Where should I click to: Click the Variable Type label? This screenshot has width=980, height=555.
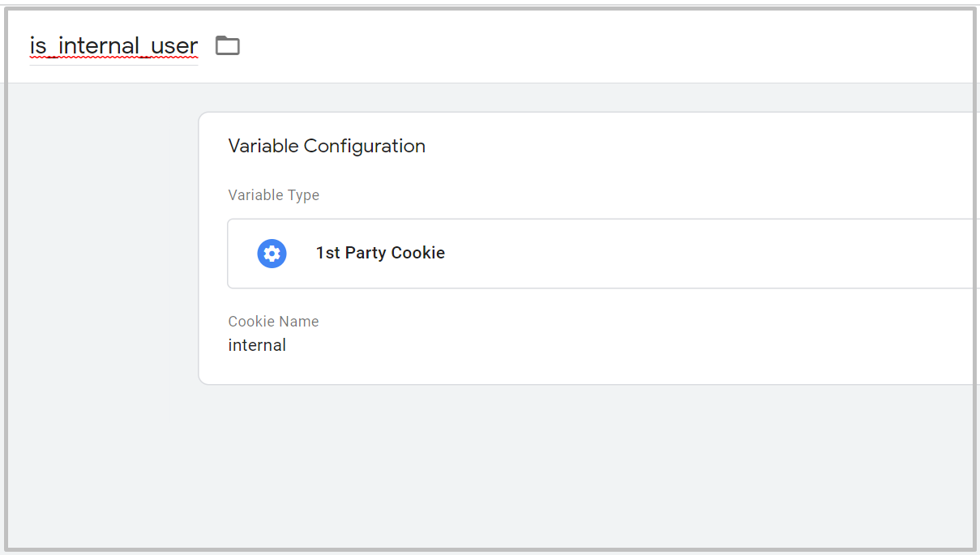pyautogui.click(x=273, y=195)
